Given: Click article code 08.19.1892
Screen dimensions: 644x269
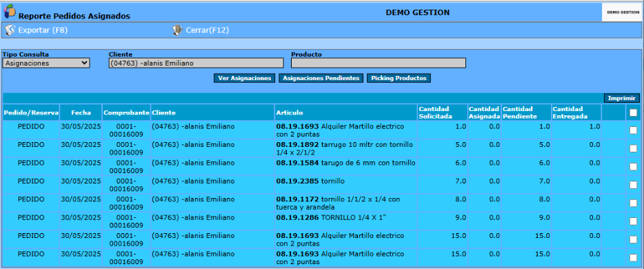Looking at the screenshot, I should tap(297, 145).
